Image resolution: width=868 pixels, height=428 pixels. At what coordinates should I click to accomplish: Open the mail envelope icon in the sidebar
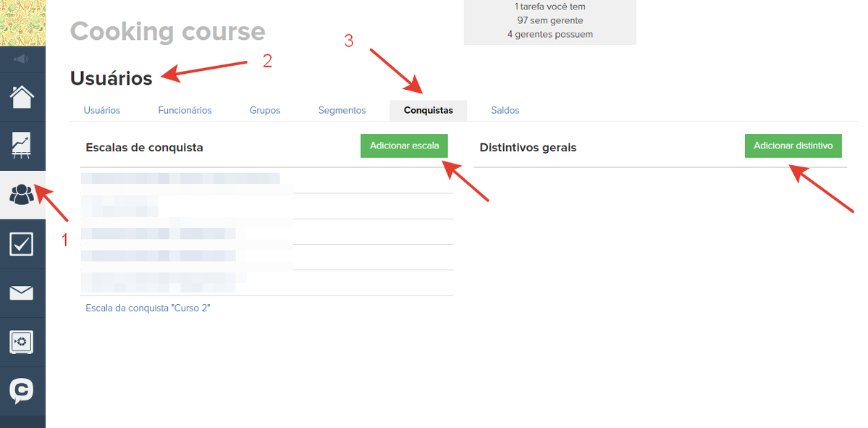22,293
